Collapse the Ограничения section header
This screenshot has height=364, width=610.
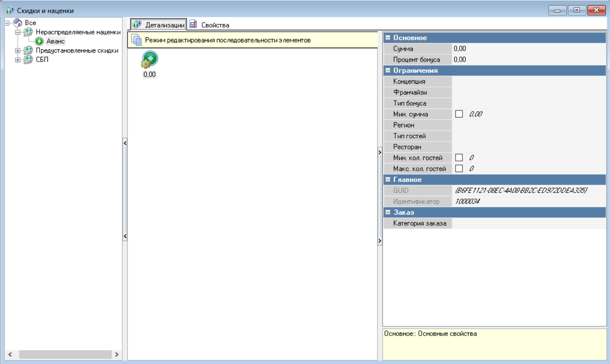coord(388,70)
